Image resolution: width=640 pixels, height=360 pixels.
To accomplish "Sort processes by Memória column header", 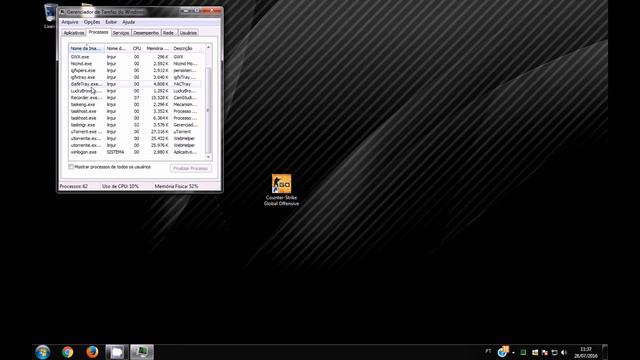I will click(158, 48).
